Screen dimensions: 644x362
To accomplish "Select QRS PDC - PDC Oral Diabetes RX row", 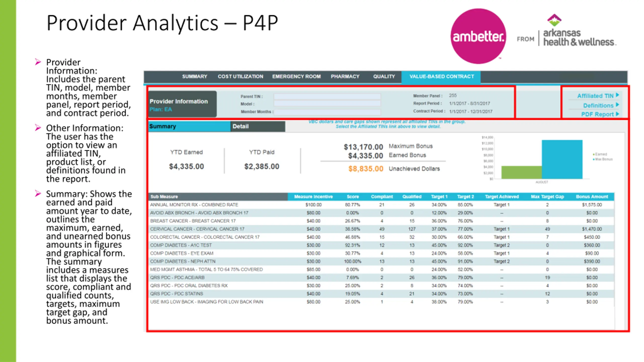I will pyautogui.click(x=381, y=286).
